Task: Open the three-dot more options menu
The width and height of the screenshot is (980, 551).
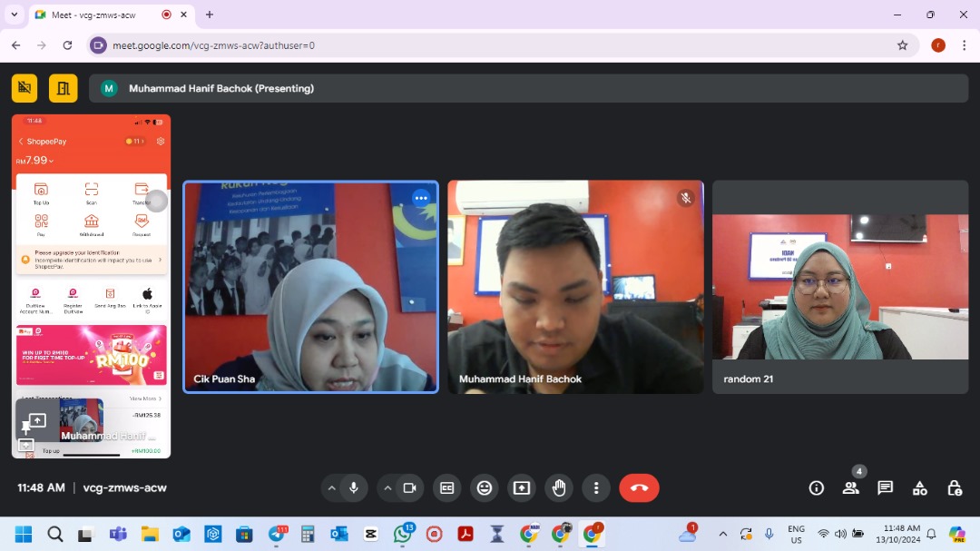Action: 596,487
